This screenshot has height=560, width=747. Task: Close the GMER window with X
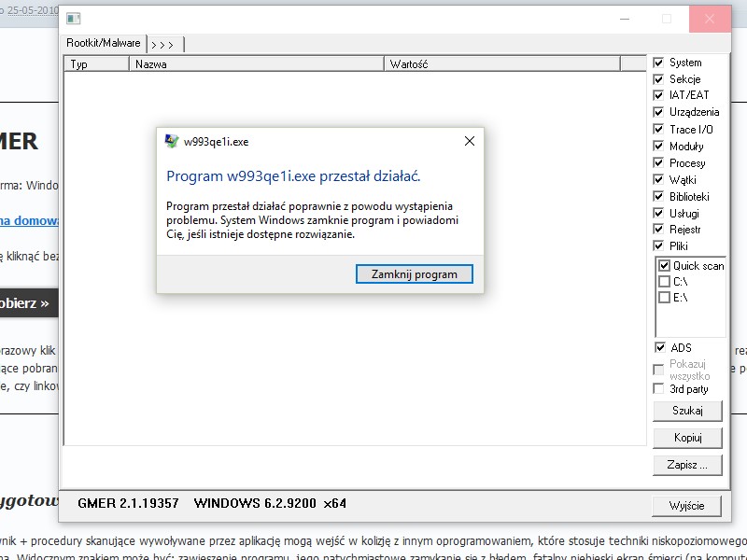[710, 19]
